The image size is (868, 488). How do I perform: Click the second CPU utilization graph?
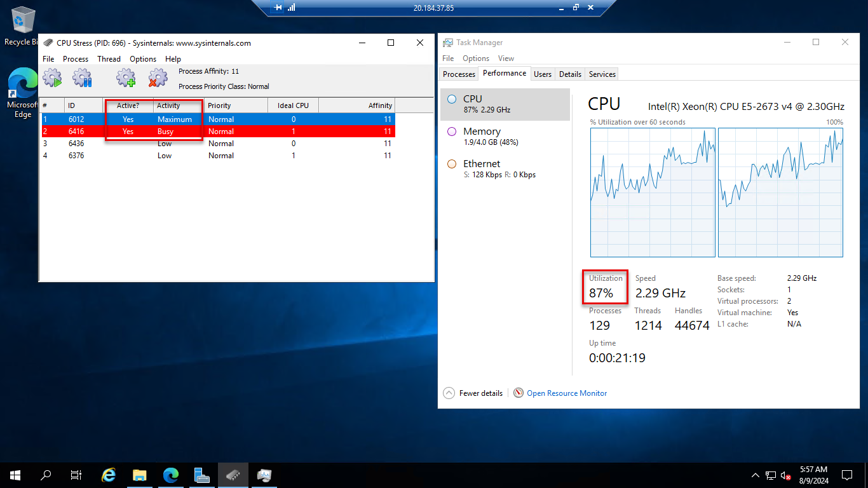(x=781, y=193)
